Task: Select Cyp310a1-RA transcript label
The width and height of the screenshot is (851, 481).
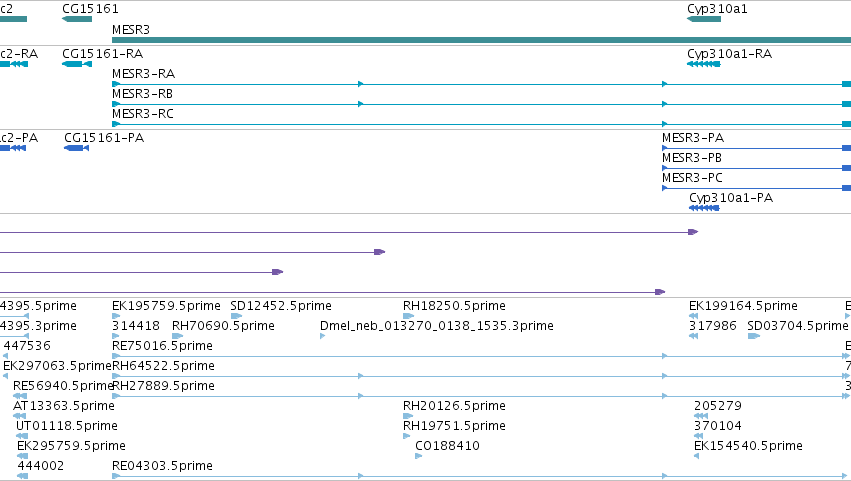Action: [729, 54]
